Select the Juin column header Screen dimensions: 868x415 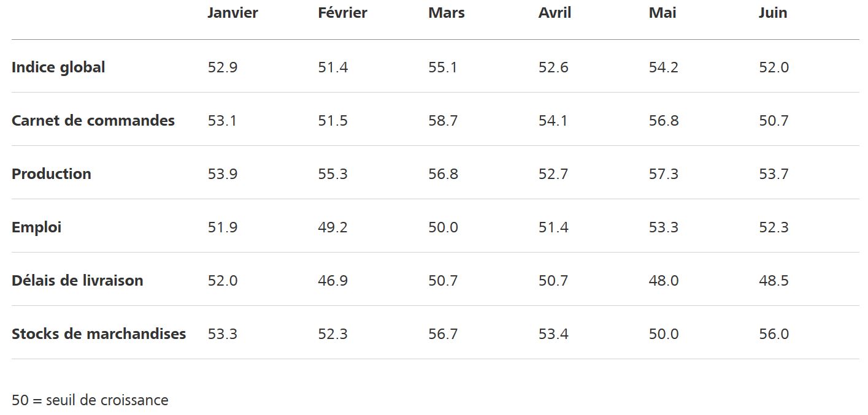click(773, 13)
